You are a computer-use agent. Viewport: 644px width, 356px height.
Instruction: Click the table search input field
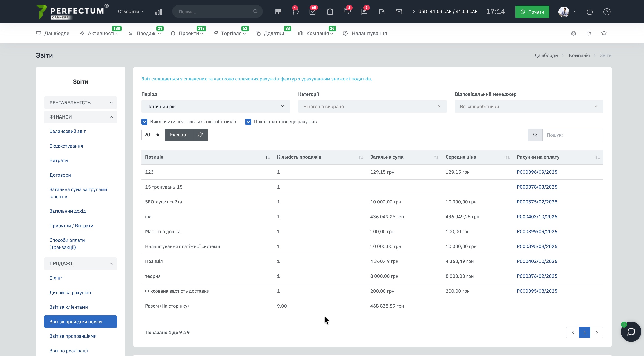pos(572,135)
